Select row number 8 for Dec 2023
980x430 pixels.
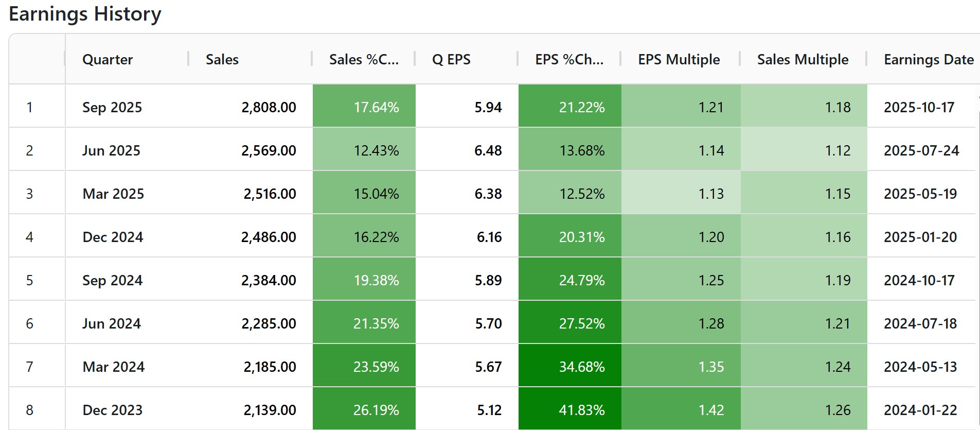[x=30, y=409]
